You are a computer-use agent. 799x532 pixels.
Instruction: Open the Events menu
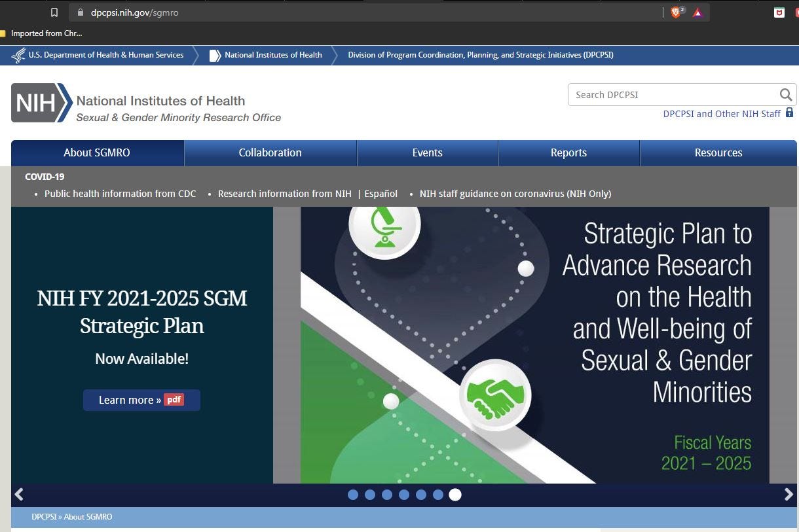pyautogui.click(x=428, y=152)
